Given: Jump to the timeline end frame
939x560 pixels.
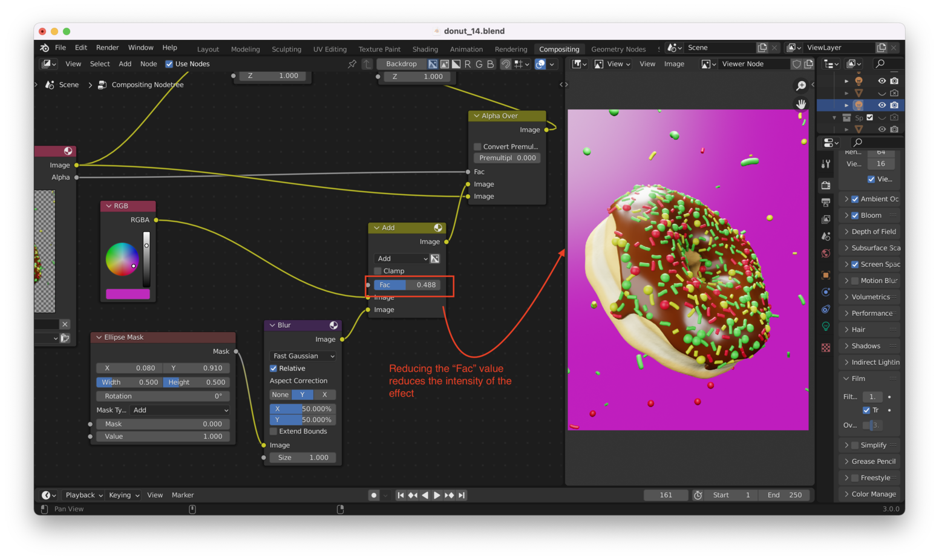Looking at the screenshot, I should pyautogui.click(x=462, y=495).
